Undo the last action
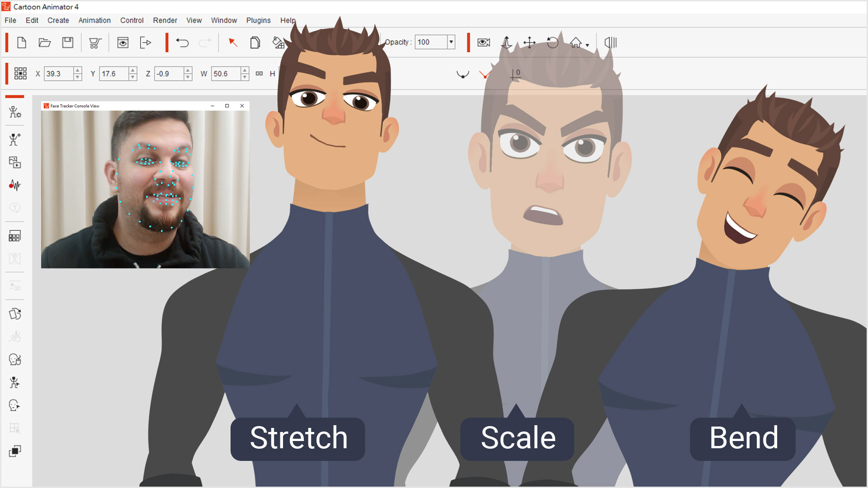Image resolution: width=868 pixels, height=488 pixels. (x=182, y=42)
